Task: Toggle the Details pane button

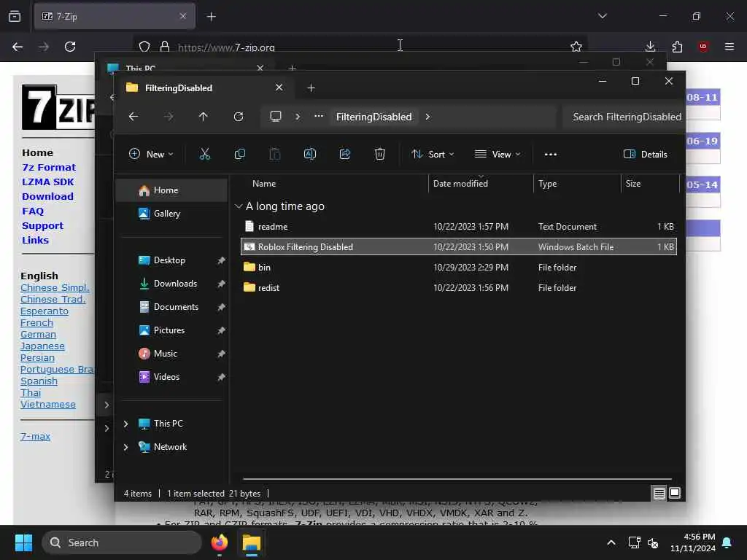Action: pyautogui.click(x=646, y=155)
